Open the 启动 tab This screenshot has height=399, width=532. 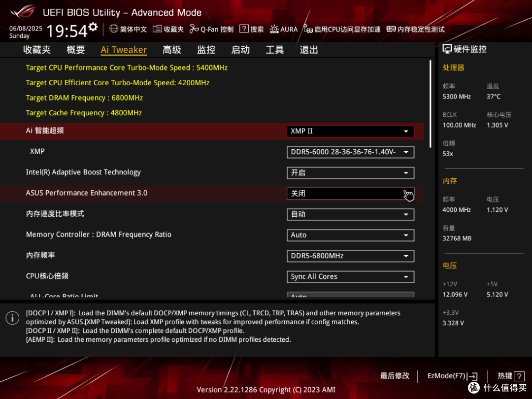240,50
